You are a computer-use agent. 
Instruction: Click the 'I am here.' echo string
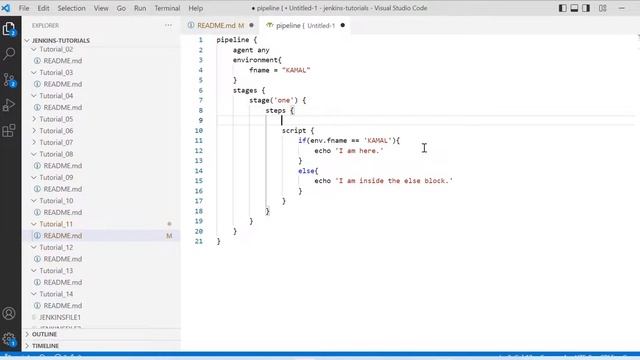pyautogui.click(x=359, y=151)
